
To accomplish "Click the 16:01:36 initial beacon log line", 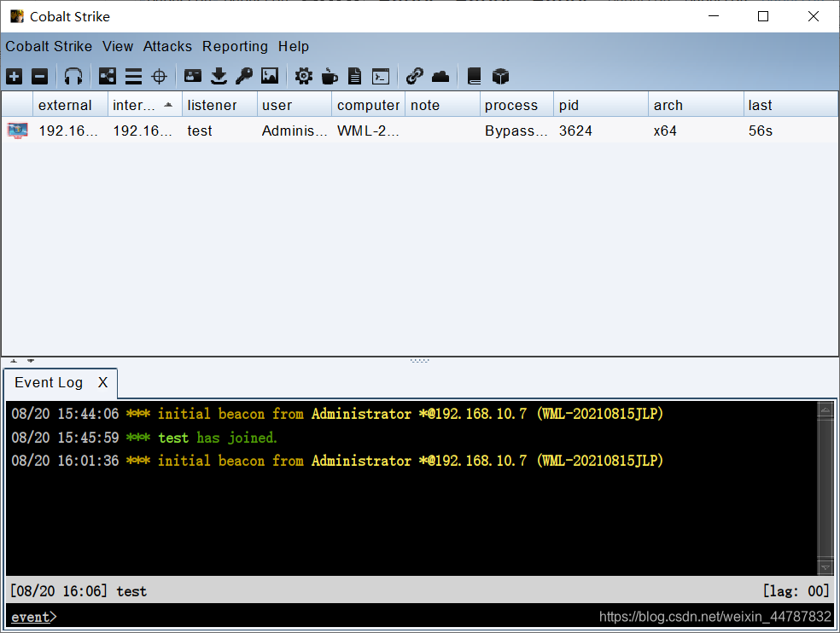I will click(337, 461).
